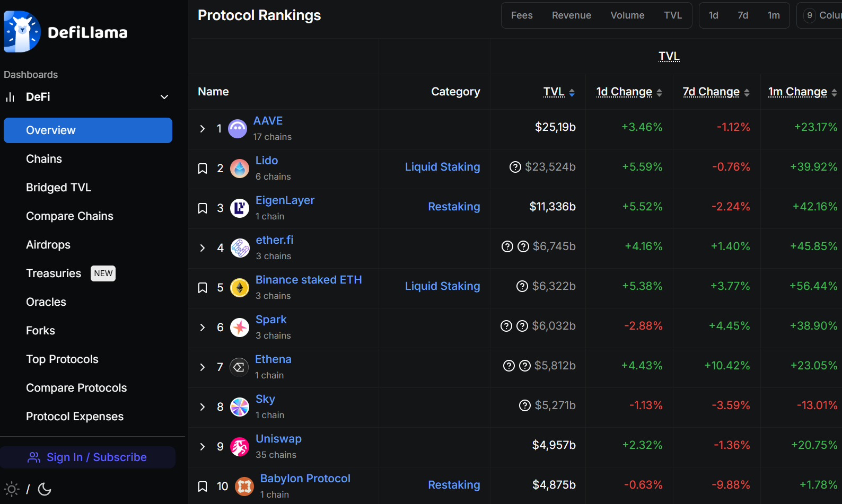Click Sign In / Subscribe
Screen dimensions: 842x504
tap(87, 457)
